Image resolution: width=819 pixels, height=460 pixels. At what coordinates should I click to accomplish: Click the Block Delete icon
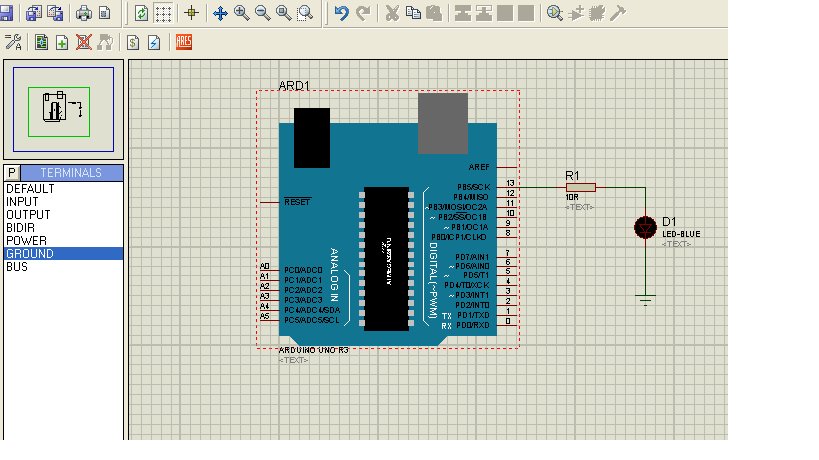coord(526,13)
